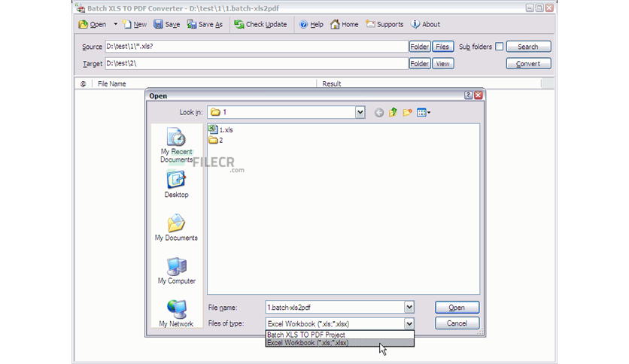The height and width of the screenshot is (364, 629).
Task: Go up one folder level icon
Action: coord(393,113)
